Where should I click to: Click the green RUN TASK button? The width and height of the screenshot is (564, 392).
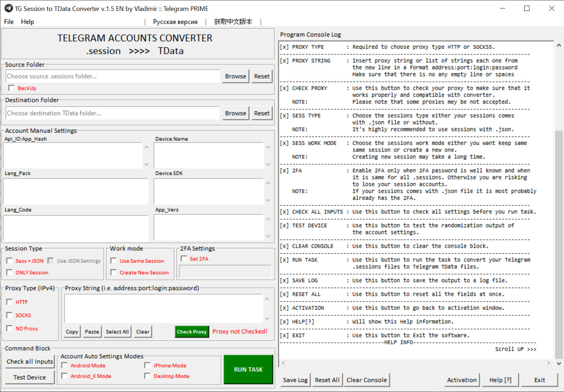pos(249,369)
